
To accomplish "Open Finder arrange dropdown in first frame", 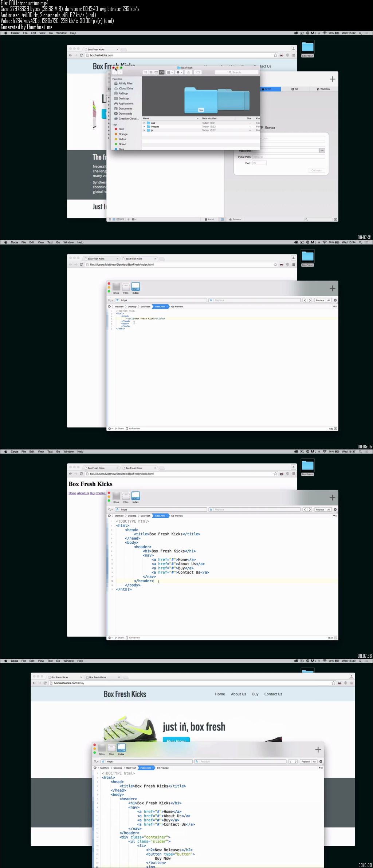I will [x=170, y=72].
